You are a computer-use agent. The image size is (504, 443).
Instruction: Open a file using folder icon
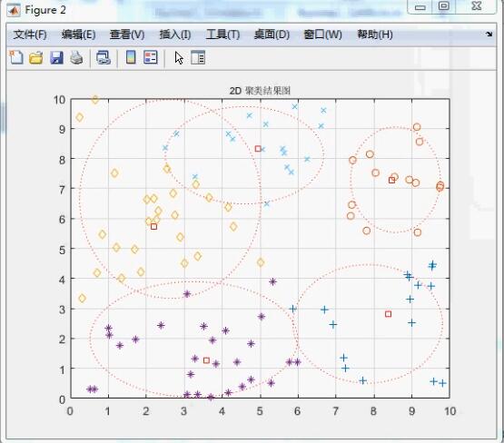click(36, 58)
